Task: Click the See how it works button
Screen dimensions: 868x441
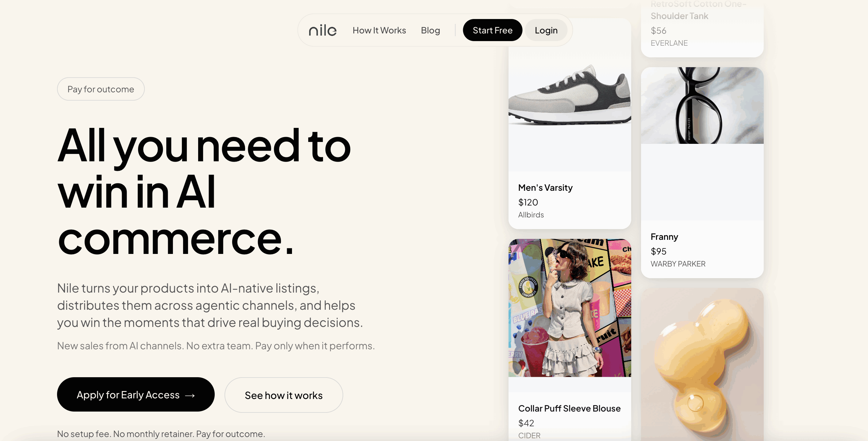Action: click(x=284, y=395)
